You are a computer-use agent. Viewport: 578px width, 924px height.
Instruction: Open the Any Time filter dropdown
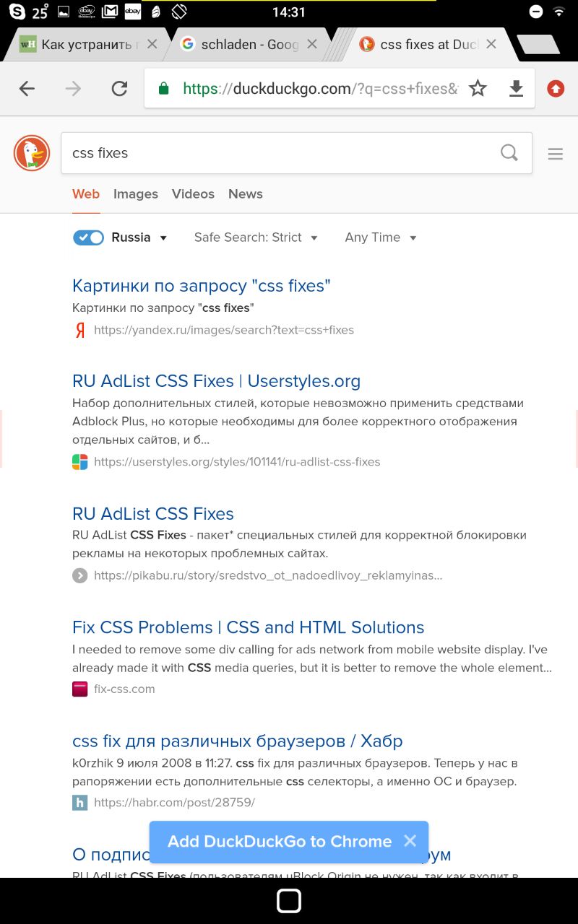pyautogui.click(x=381, y=237)
